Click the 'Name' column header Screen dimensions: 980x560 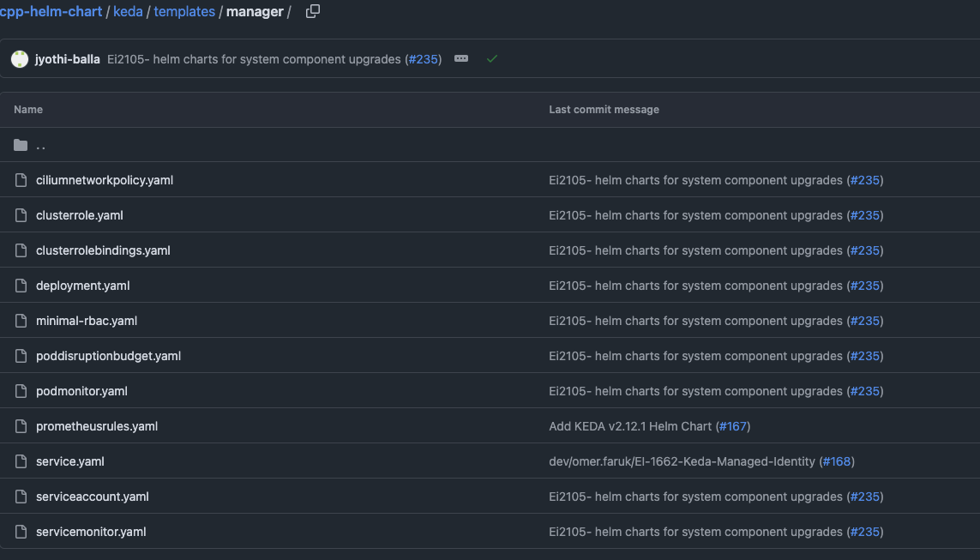(x=28, y=110)
